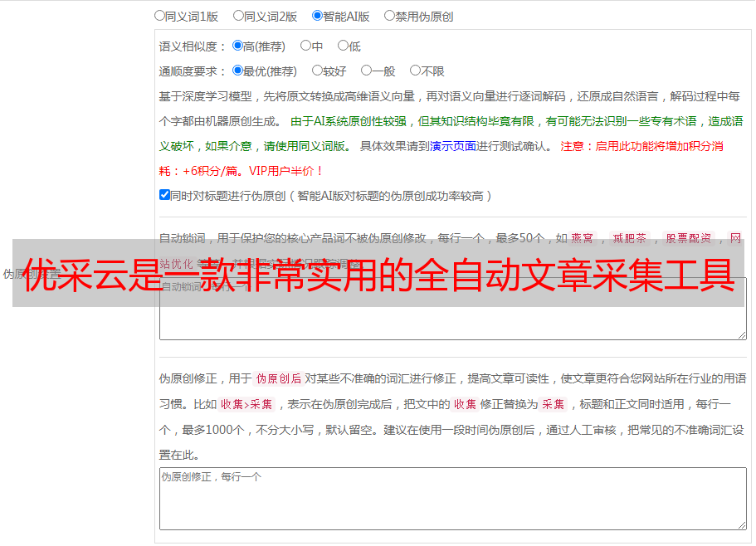Grab the 伪原创修正 textarea resize handle
The height and width of the screenshot is (546, 756).
(742, 525)
